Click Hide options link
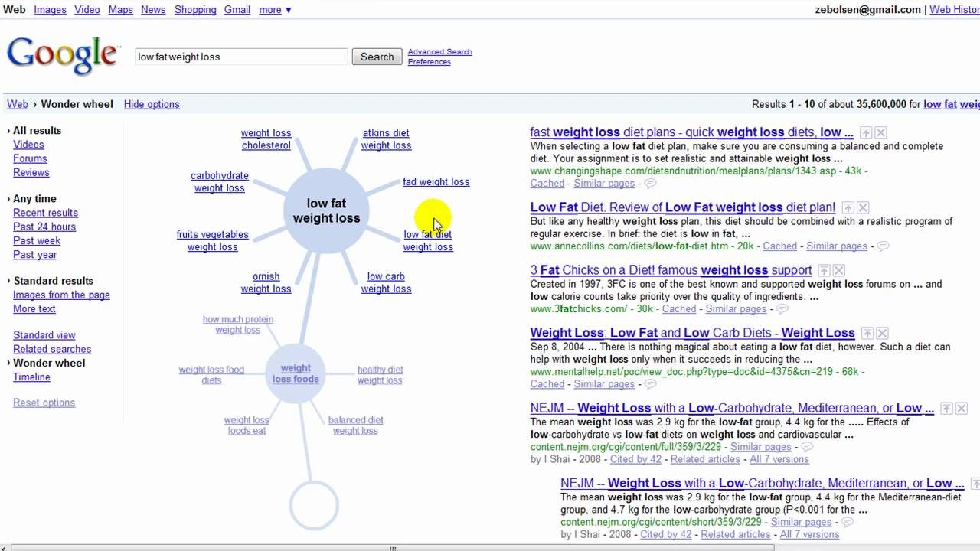This screenshot has height=551, width=980. tap(152, 104)
